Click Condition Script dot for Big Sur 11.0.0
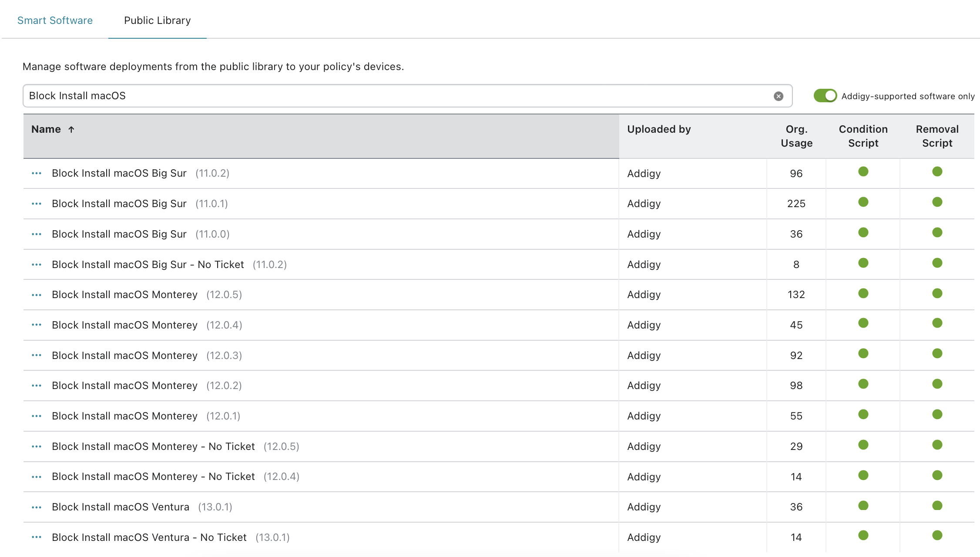Viewport: 980px width, 557px height. 863,232
